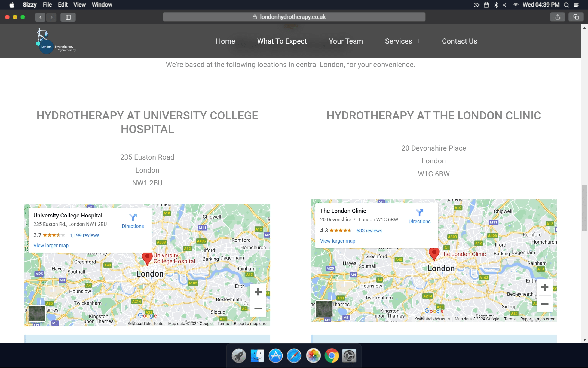Click View larger map for The London Clinic
588x368 pixels.
338,241
